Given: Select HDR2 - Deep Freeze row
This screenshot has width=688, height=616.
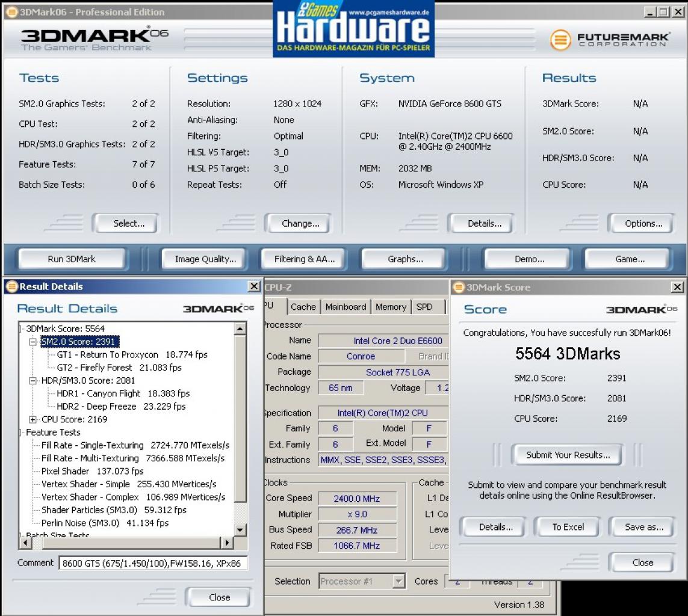Looking at the screenshot, I should coord(121,407).
